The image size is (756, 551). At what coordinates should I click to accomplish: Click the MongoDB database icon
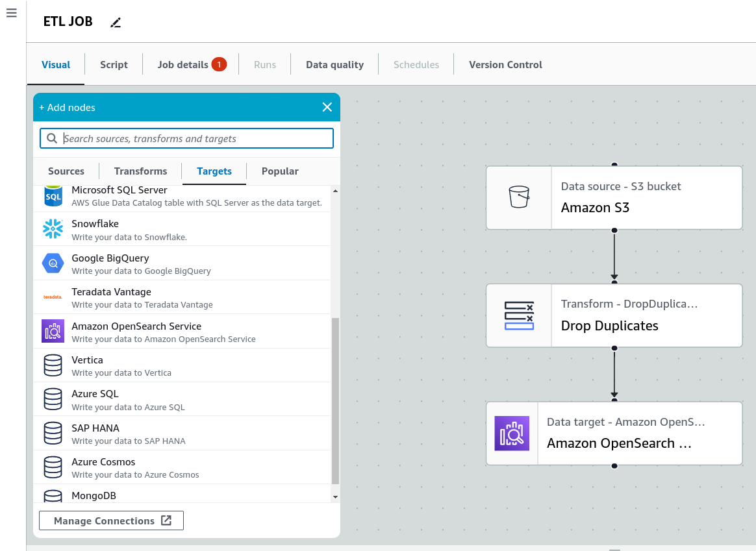(x=53, y=496)
